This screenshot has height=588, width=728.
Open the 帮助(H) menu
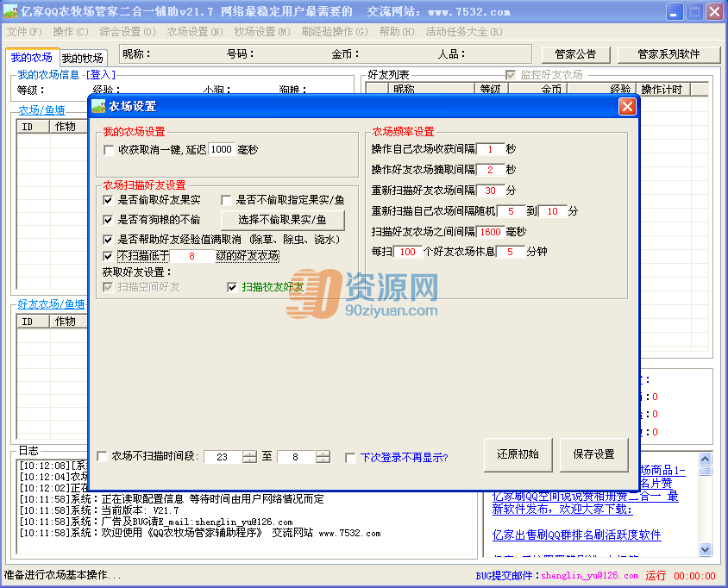pos(397,32)
